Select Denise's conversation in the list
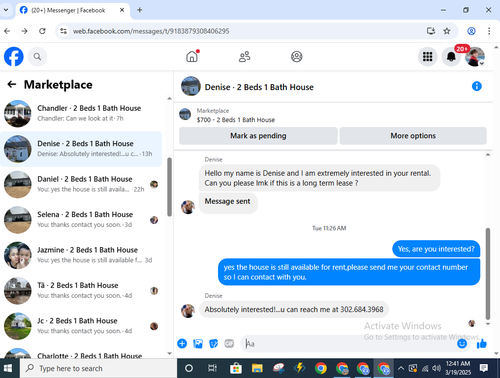Image resolution: width=500 pixels, height=378 pixels. 81,149
